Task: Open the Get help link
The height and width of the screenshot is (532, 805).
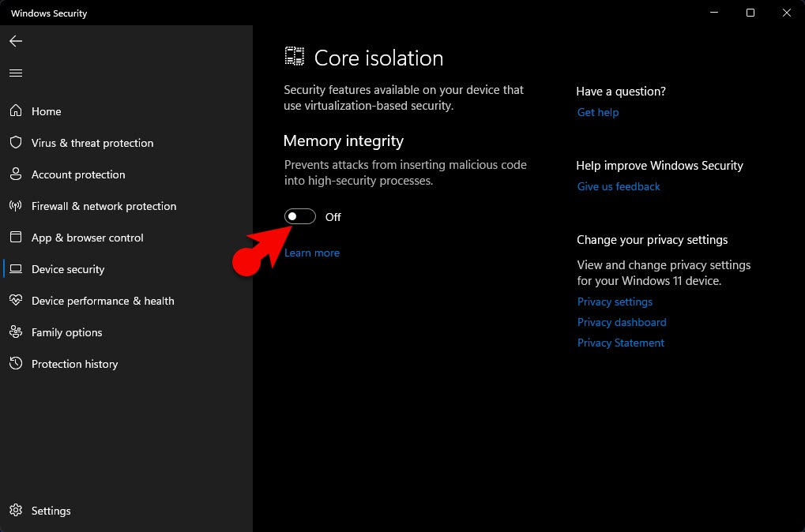Action: (598, 112)
